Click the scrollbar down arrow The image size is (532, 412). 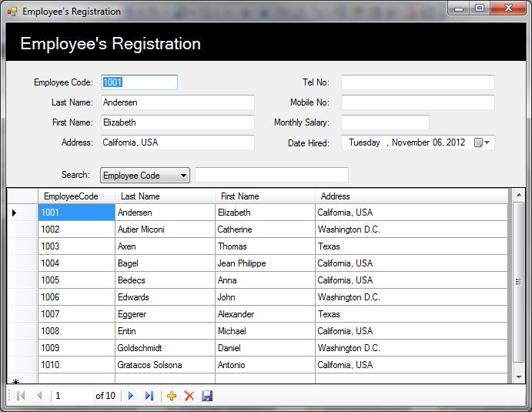coord(519,377)
